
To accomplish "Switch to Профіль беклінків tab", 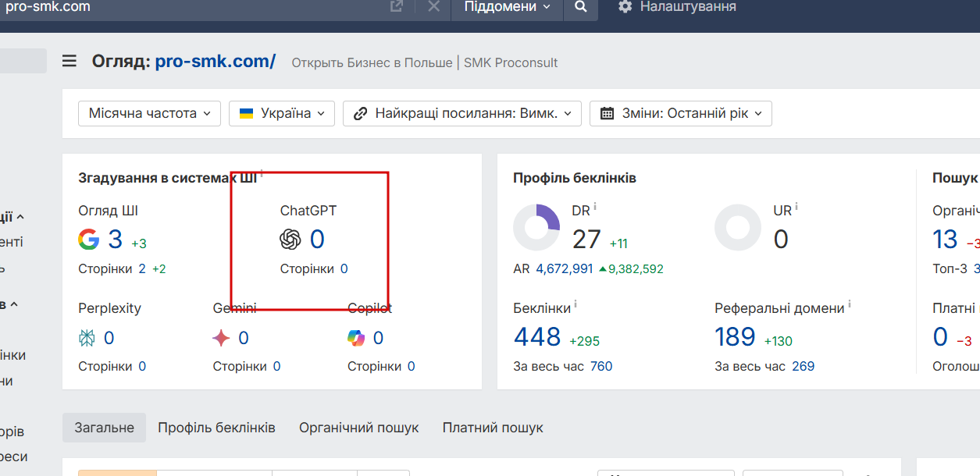I will pos(216,428).
